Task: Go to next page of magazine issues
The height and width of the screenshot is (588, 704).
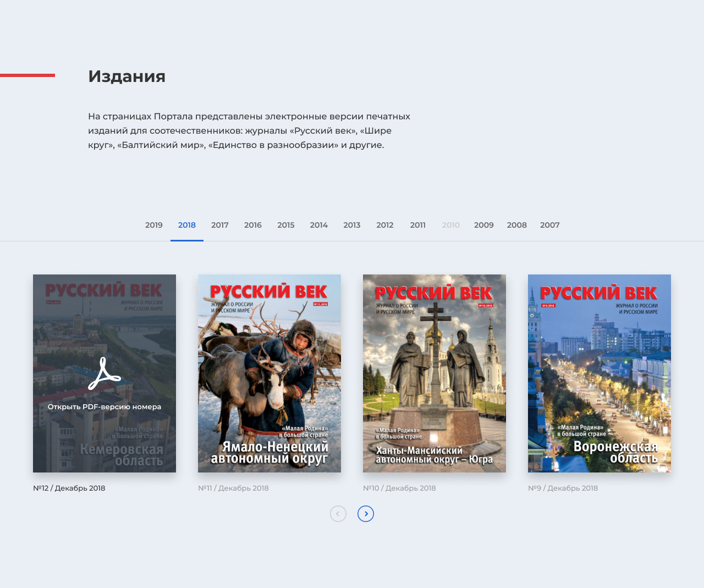Action: pos(366,514)
